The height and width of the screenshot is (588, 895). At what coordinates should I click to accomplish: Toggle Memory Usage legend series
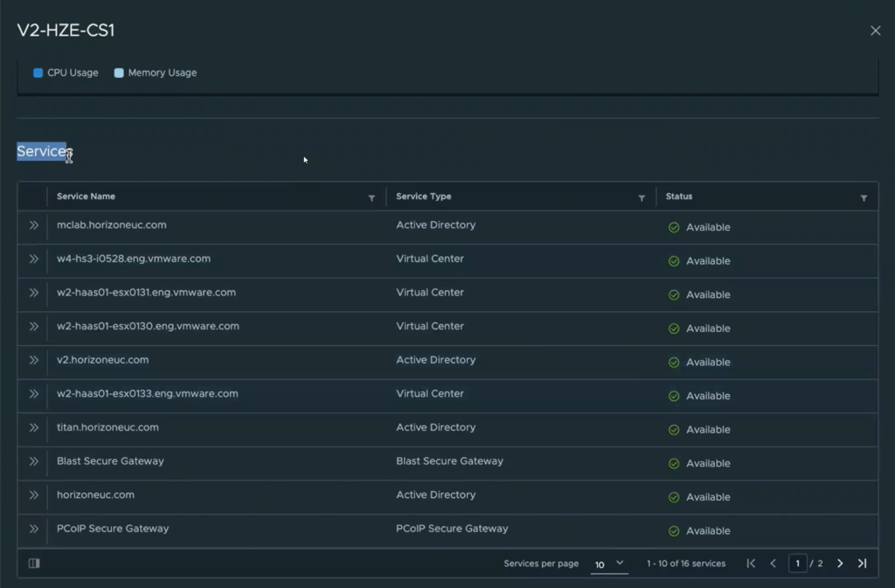[x=155, y=73]
